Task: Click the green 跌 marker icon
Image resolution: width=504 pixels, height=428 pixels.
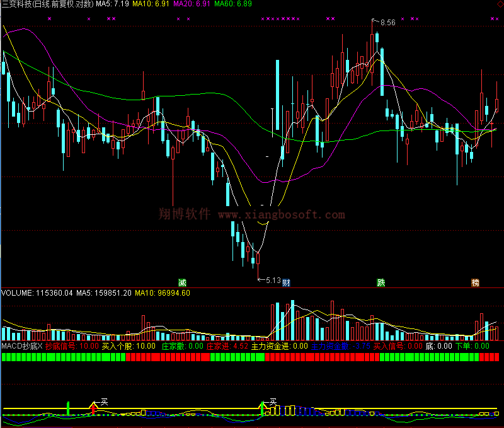Action: (x=381, y=282)
